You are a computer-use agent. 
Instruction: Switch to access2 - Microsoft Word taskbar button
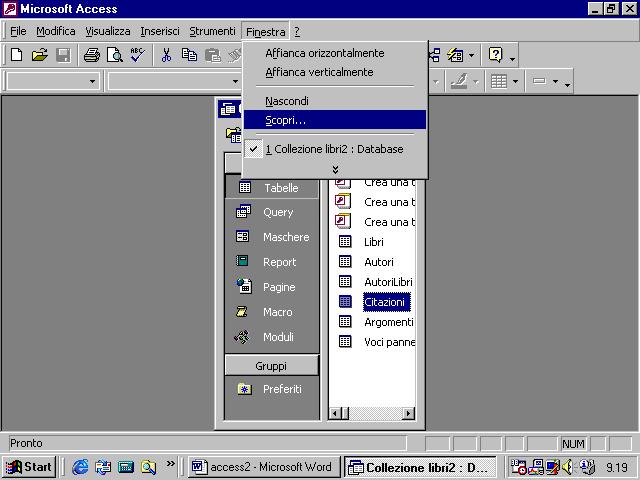point(263,467)
